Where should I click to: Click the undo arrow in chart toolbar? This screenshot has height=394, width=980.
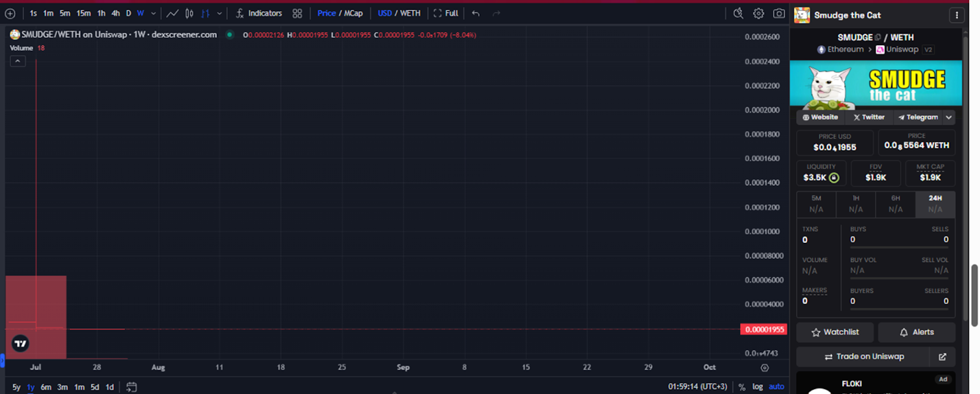475,13
